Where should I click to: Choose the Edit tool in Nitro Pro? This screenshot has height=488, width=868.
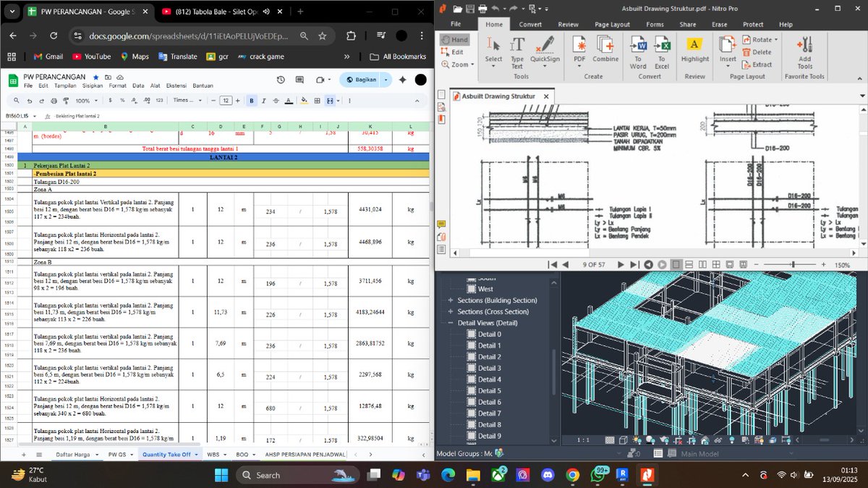(453, 52)
